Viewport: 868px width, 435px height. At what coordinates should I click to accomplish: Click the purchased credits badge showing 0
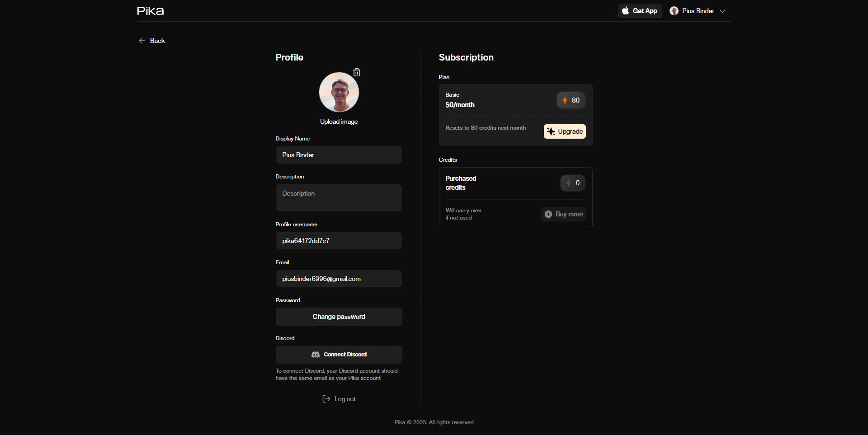click(573, 183)
